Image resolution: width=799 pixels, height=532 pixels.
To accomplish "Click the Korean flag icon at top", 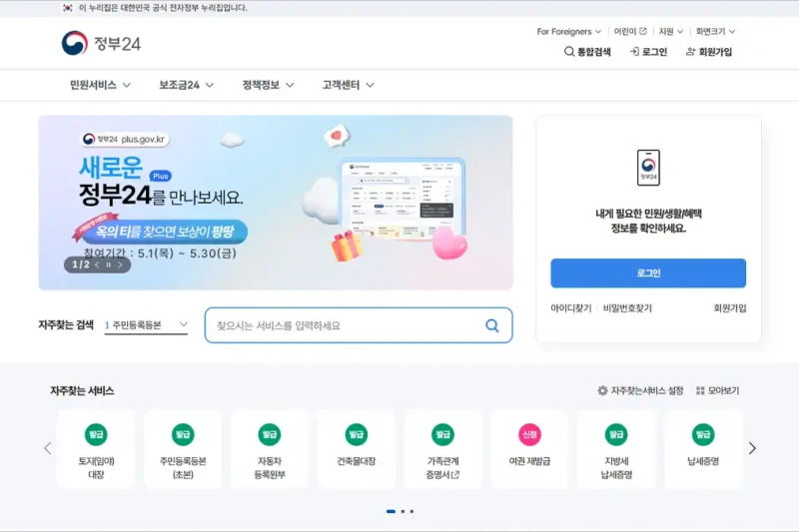I will pyautogui.click(x=68, y=8).
